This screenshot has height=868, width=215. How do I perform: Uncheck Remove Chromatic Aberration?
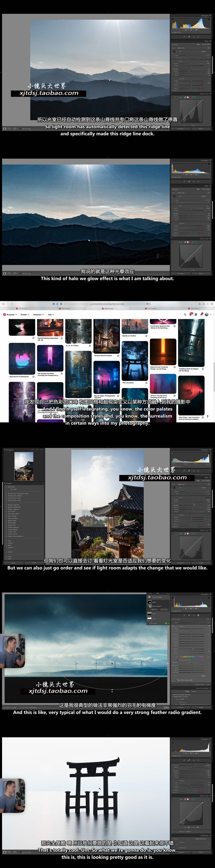[173, 695]
